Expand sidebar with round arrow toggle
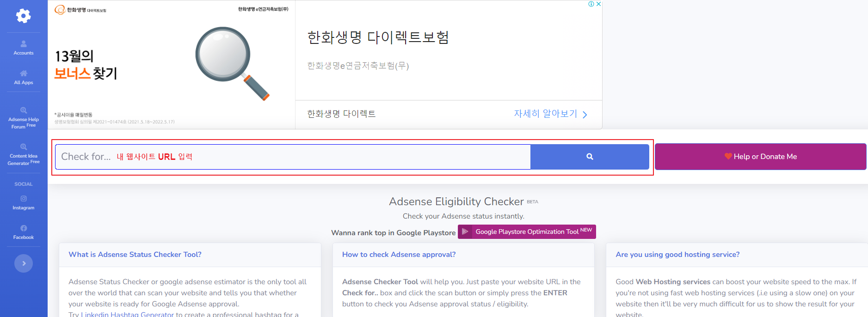This screenshot has height=317, width=868. 24,263
